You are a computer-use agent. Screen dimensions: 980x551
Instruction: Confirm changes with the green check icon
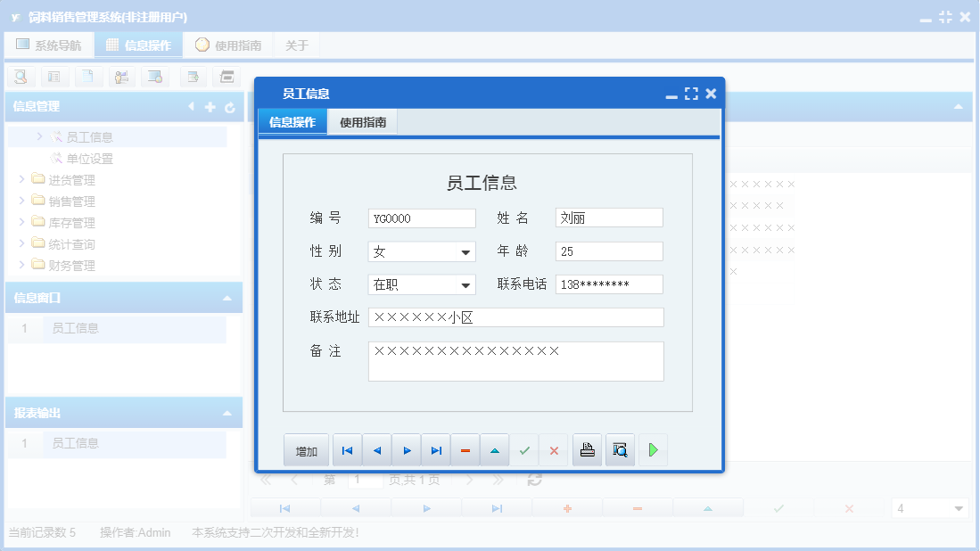tap(524, 450)
